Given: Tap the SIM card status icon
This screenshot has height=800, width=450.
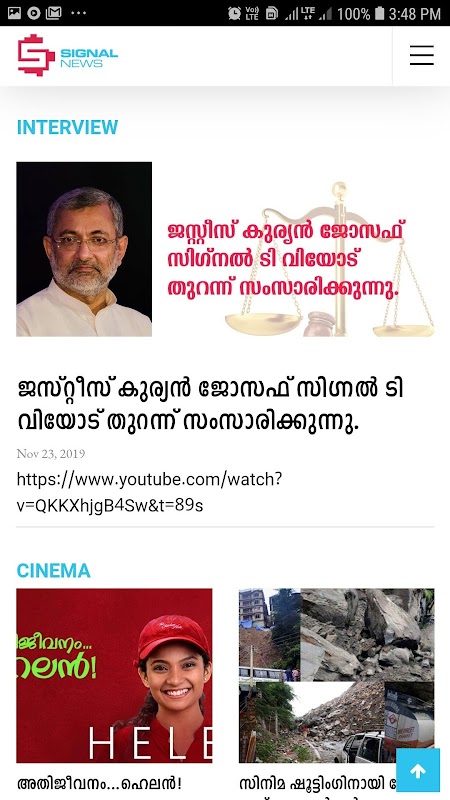Looking at the screenshot, I should [x=272, y=13].
